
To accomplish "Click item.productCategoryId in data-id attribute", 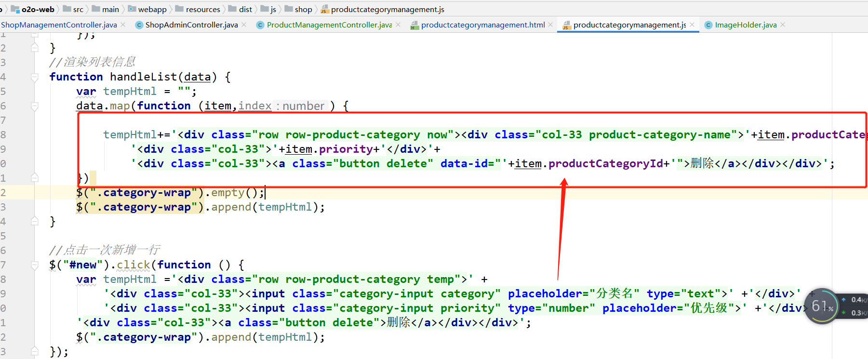I will tap(589, 164).
